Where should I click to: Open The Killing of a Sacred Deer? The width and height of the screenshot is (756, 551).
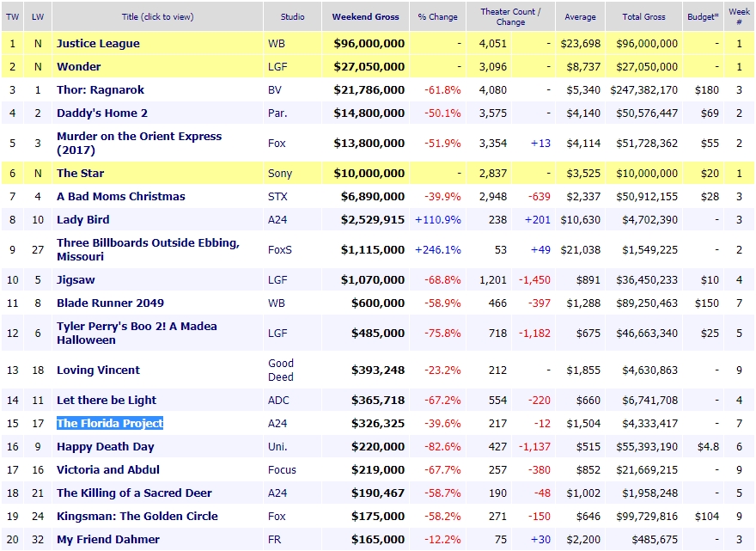coord(134,493)
